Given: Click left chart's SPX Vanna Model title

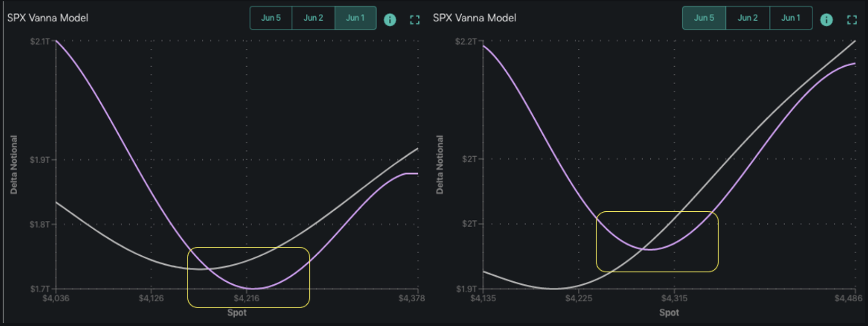Looking at the screenshot, I should click(47, 18).
